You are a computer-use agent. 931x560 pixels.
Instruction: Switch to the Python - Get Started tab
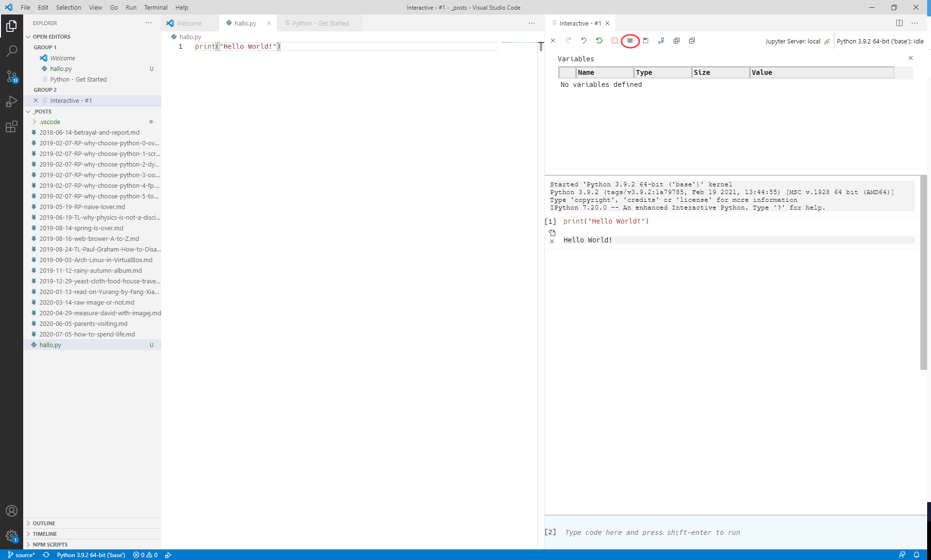320,23
